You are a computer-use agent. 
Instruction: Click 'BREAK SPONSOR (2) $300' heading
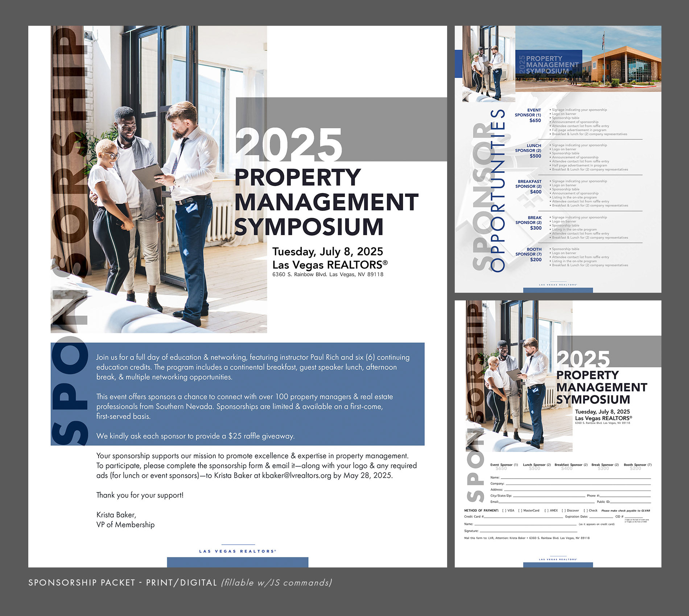[x=528, y=223]
